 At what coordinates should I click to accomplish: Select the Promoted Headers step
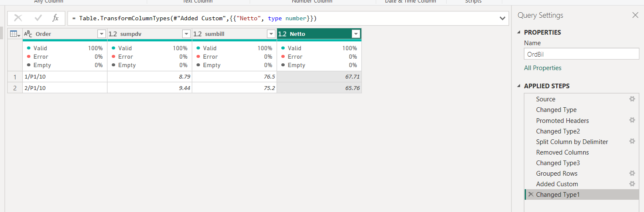click(582, 120)
